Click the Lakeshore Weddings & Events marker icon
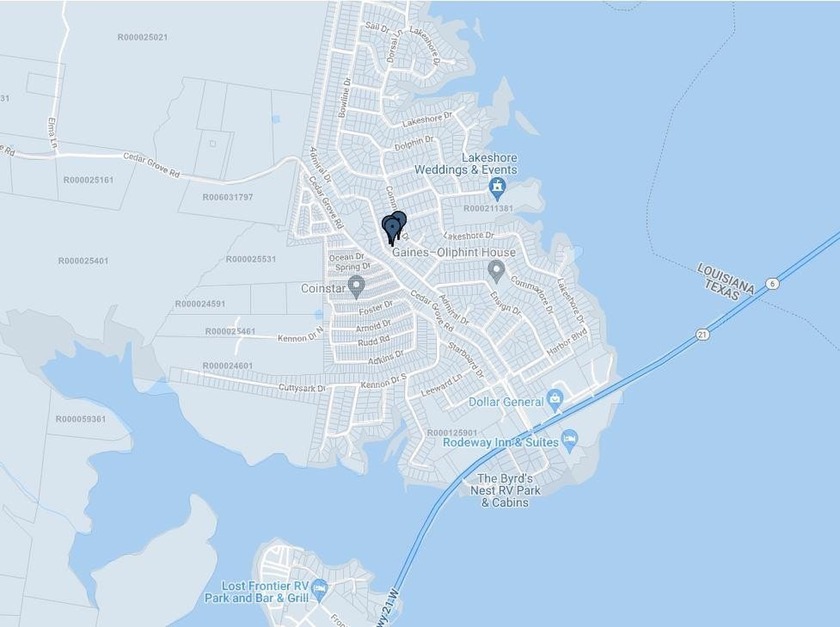 (x=498, y=187)
